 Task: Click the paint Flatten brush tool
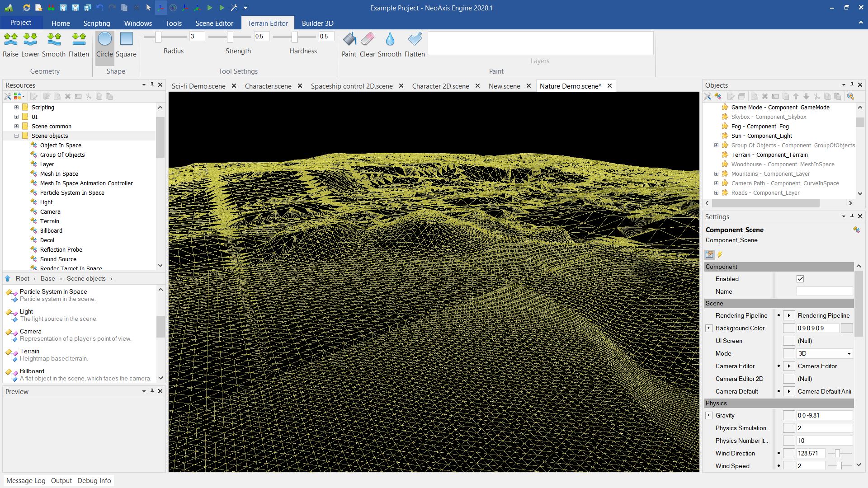click(x=414, y=44)
